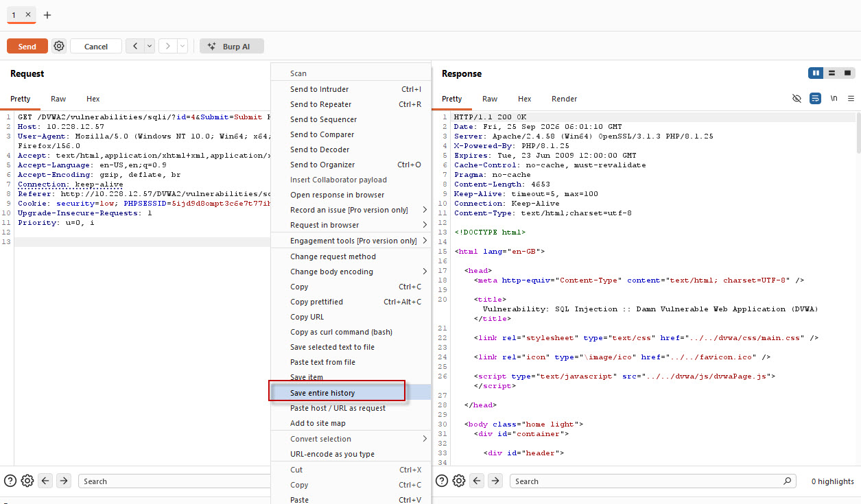
Task: Open the Response panel hamburger menu
Action: [851, 99]
